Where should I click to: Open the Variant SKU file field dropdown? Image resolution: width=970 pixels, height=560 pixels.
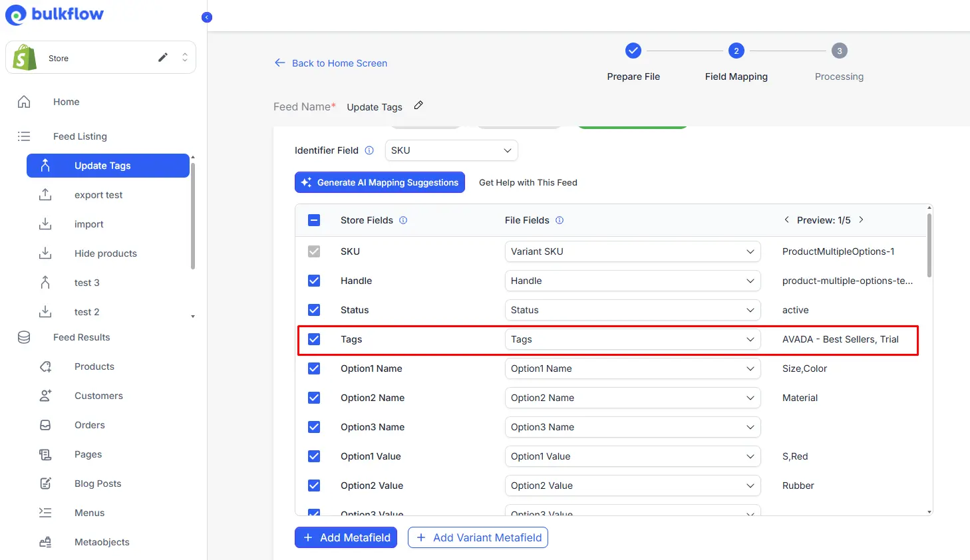(632, 251)
